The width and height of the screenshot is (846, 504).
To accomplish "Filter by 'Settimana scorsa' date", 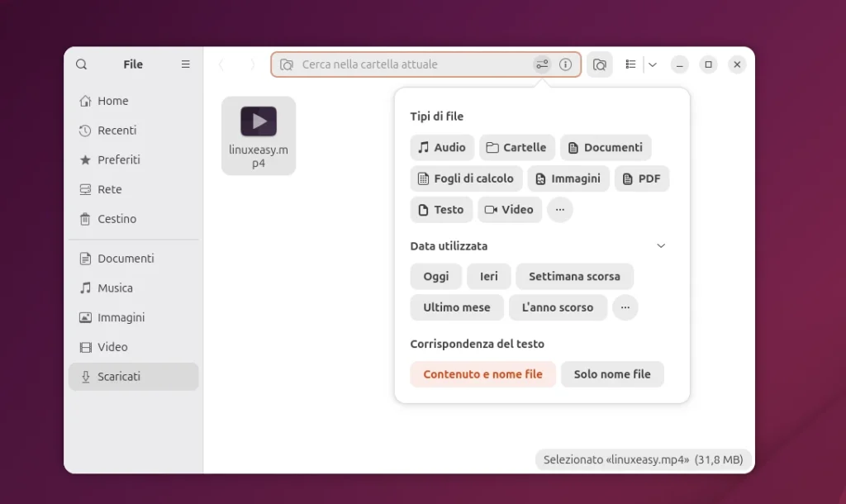I will [574, 277].
